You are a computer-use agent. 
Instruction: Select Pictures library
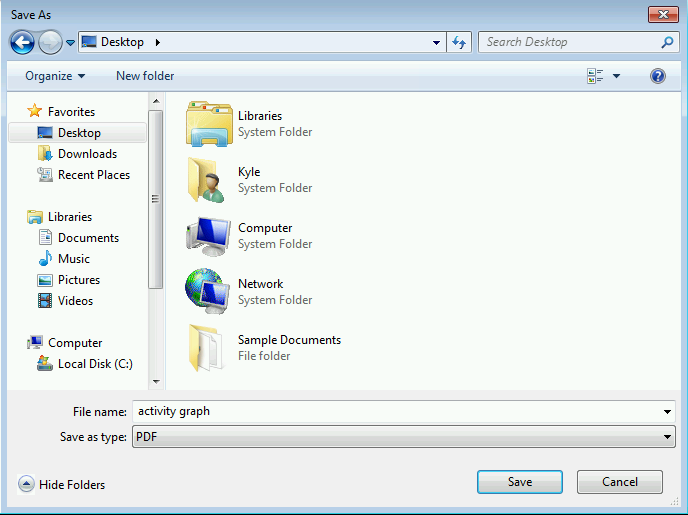coord(79,280)
